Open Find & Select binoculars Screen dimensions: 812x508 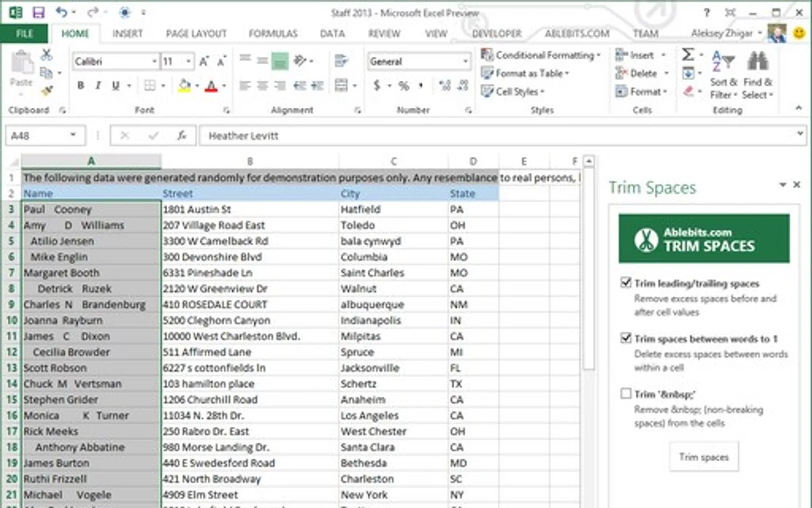(757, 74)
